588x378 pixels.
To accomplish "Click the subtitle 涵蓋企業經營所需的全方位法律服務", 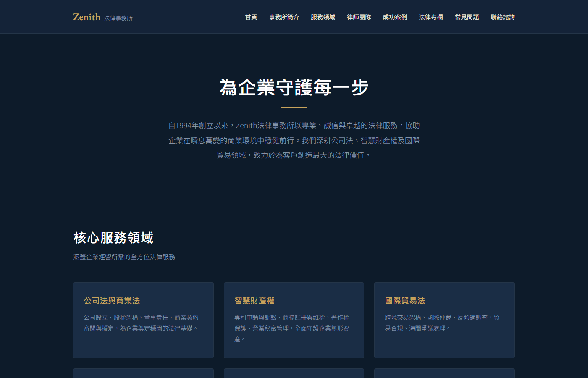I will (x=124, y=257).
